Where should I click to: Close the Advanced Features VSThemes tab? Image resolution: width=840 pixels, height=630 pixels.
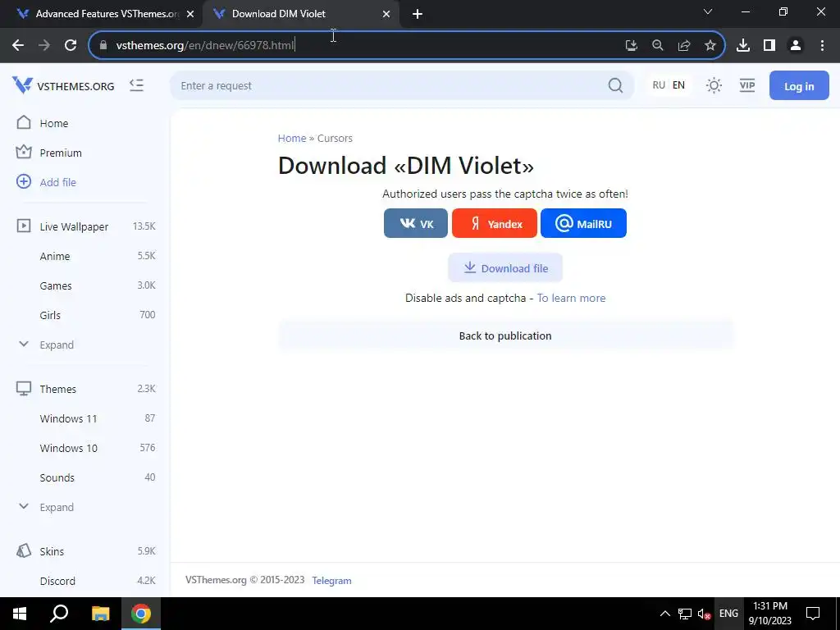point(190,14)
